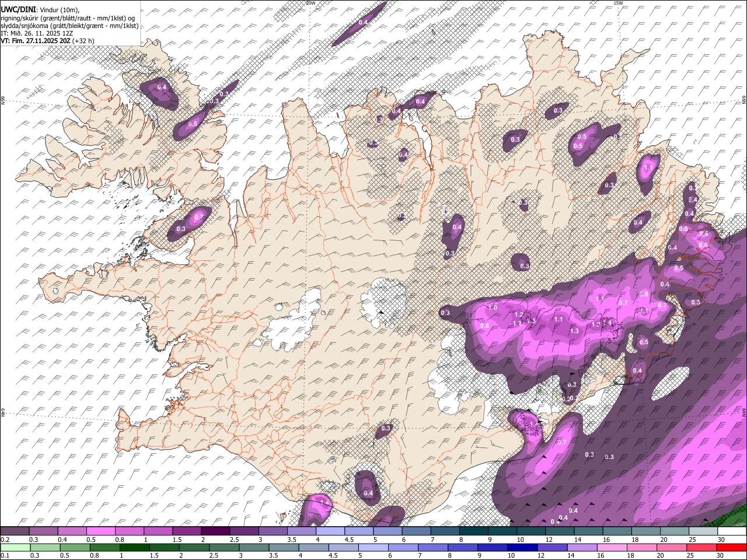The width and height of the screenshot is (747, 560).
Task: Click the upper legend swatch starting at 4.5
Action: [359, 531]
